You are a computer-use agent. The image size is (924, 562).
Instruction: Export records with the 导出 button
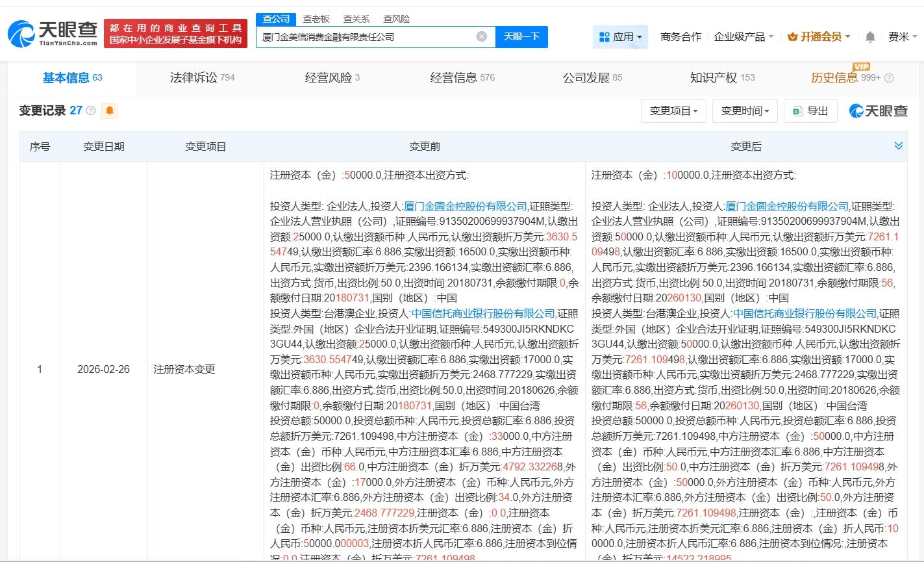coord(810,111)
